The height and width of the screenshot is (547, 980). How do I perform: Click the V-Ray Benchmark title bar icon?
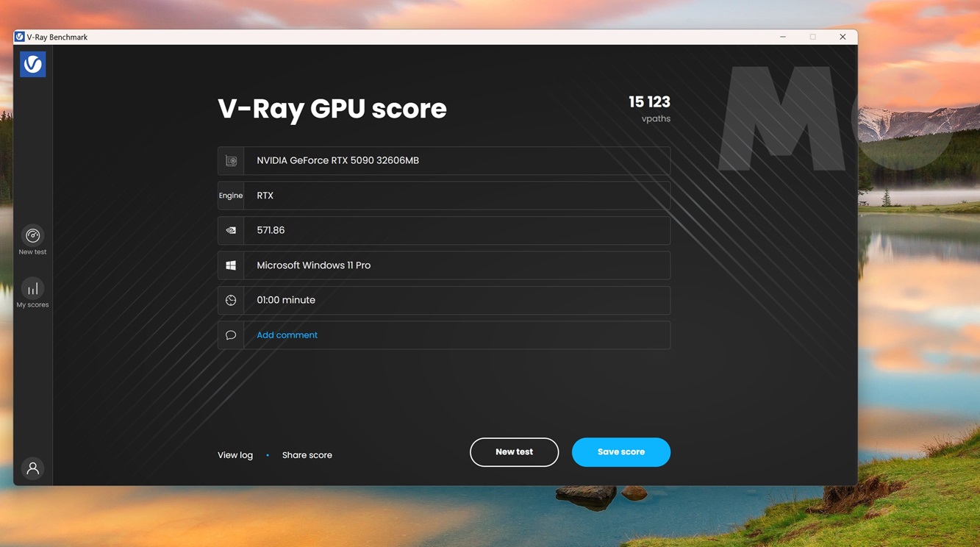coord(20,37)
